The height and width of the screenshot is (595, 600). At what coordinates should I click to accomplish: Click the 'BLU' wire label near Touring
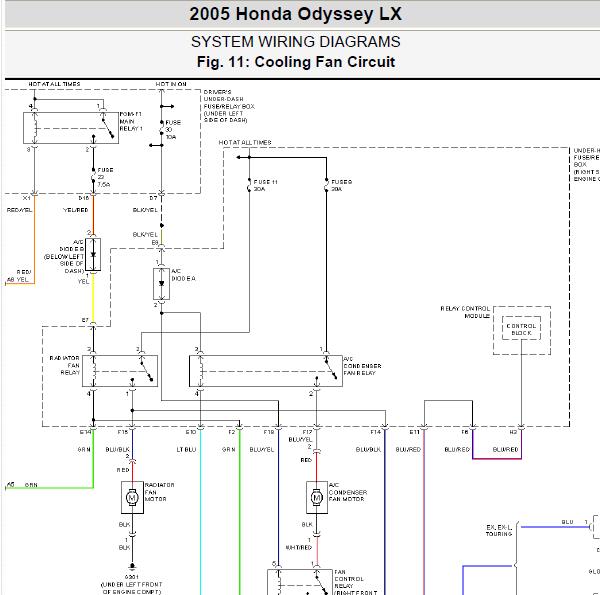567,522
